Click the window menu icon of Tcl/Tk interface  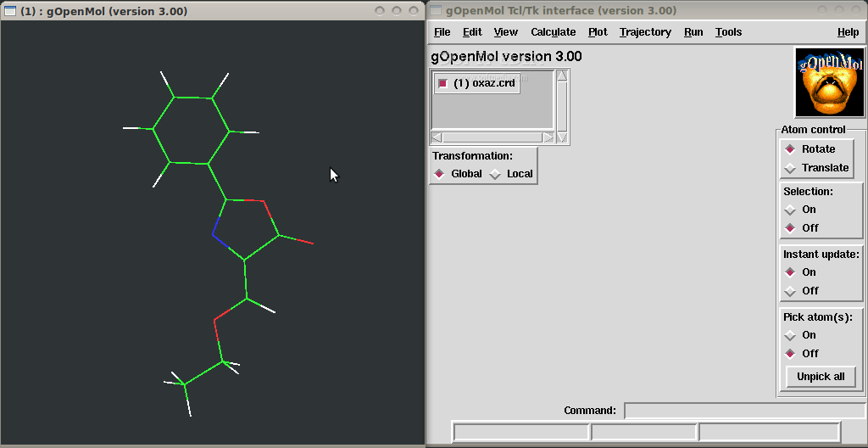(x=437, y=10)
